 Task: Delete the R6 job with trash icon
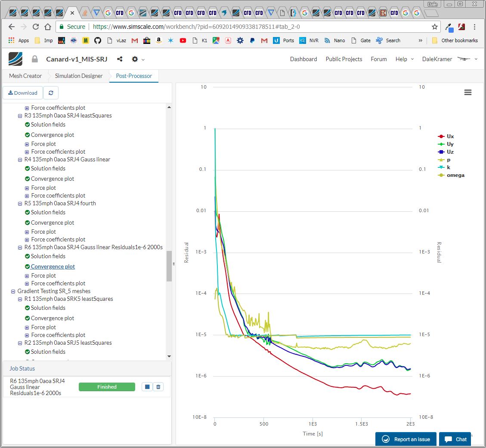pyautogui.click(x=158, y=387)
